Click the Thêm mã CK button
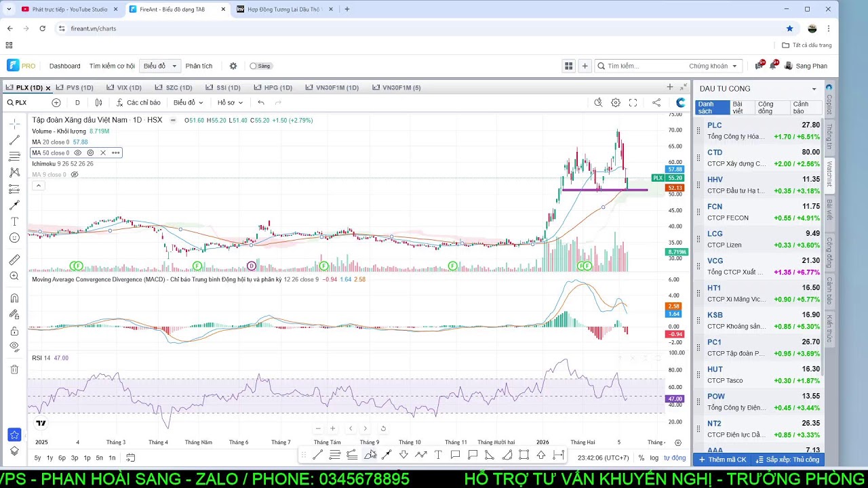Image resolution: width=868 pixels, height=488 pixels. click(723, 460)
